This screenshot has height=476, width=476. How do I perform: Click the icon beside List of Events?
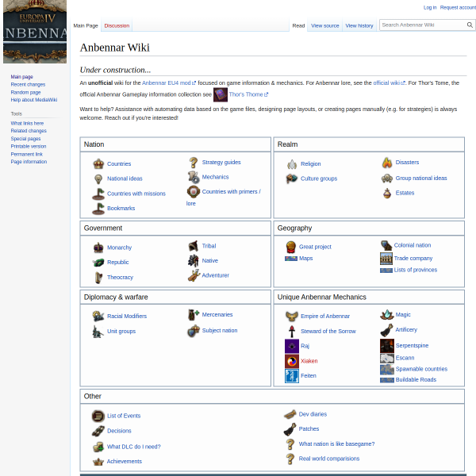click(x=98, y=416)
